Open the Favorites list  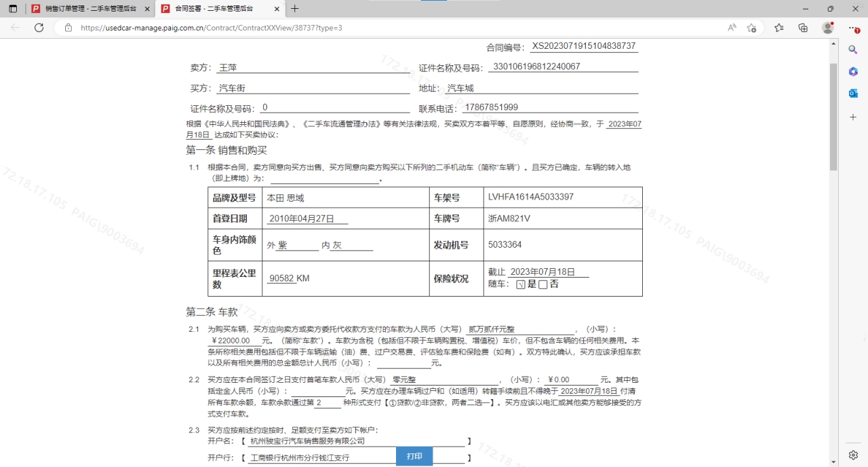pyautogui.click(x=778, y=28)
